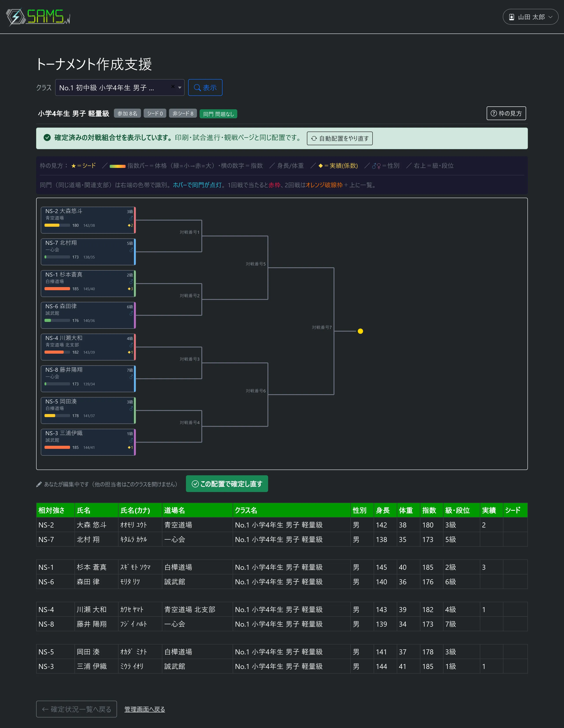This screenshot has width=564, height=728.
Task: Click the 対戦番号6 match label
Action: (256, 391)
